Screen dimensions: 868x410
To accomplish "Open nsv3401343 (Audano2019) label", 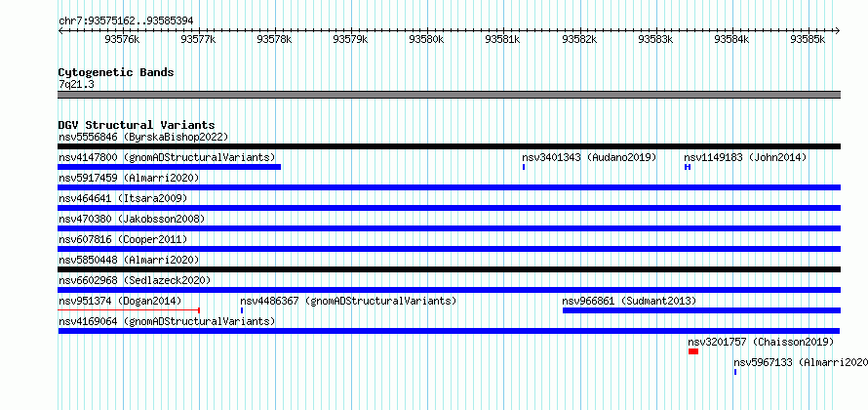I will pyautogui.click(x=589, y=157).
